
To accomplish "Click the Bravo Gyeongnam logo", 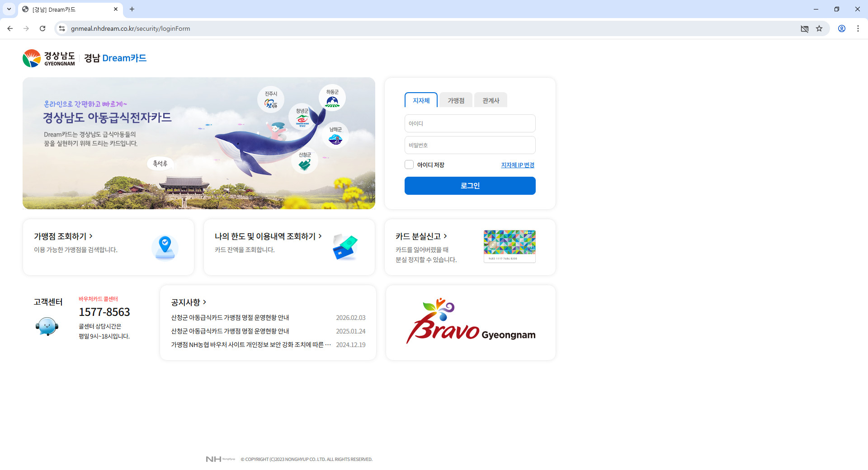I will point(471,321).
